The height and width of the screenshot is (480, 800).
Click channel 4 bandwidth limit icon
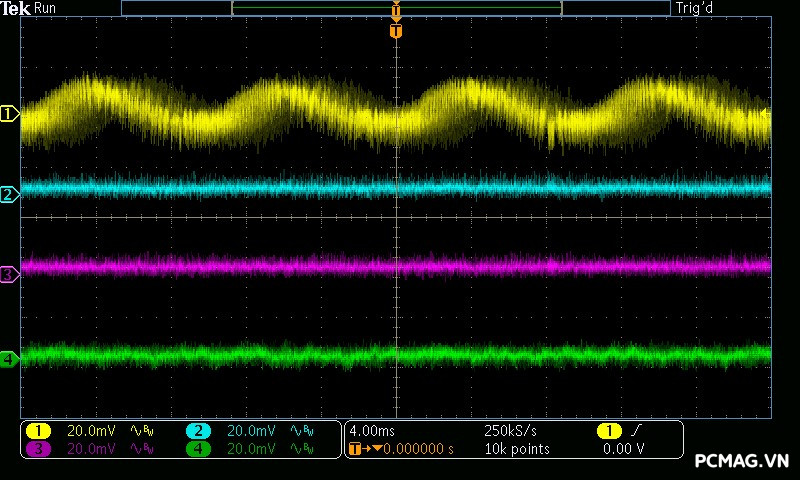point(301,449)
